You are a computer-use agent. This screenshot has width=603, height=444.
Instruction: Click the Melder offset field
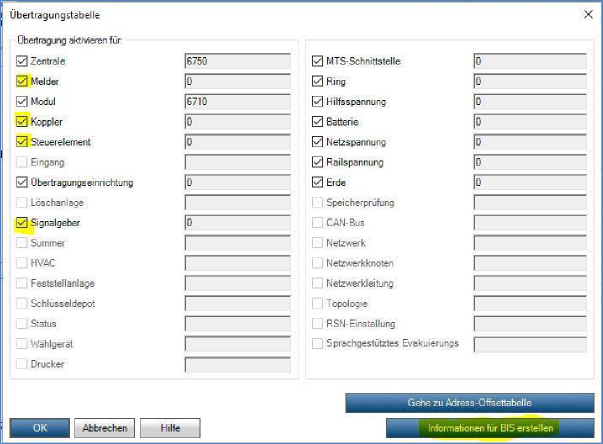click(238, 81)
